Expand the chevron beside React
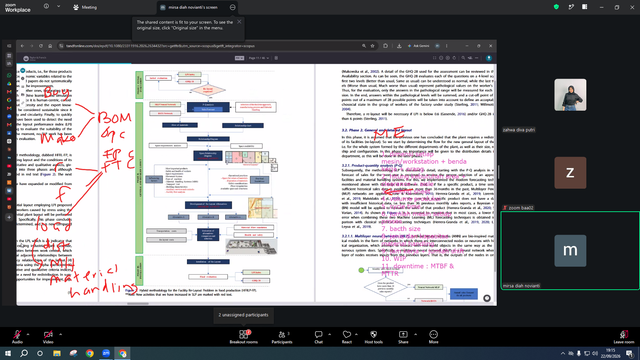Viewport: 640px width, 360px height. [356, 334]
